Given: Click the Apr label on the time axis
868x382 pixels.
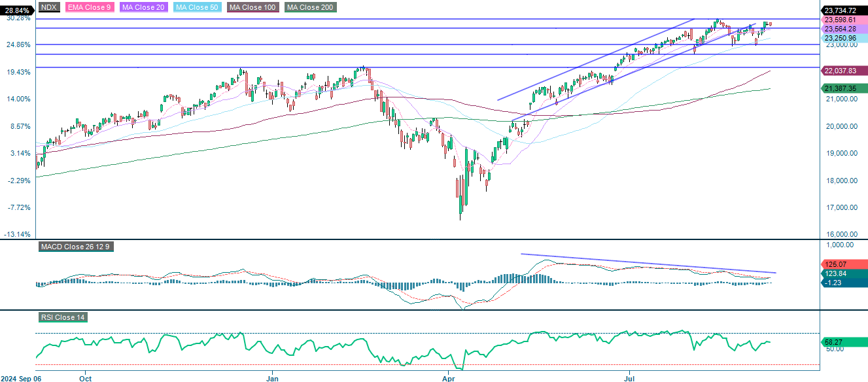Looking at the screenshot, I should click(x=449, y=378).
